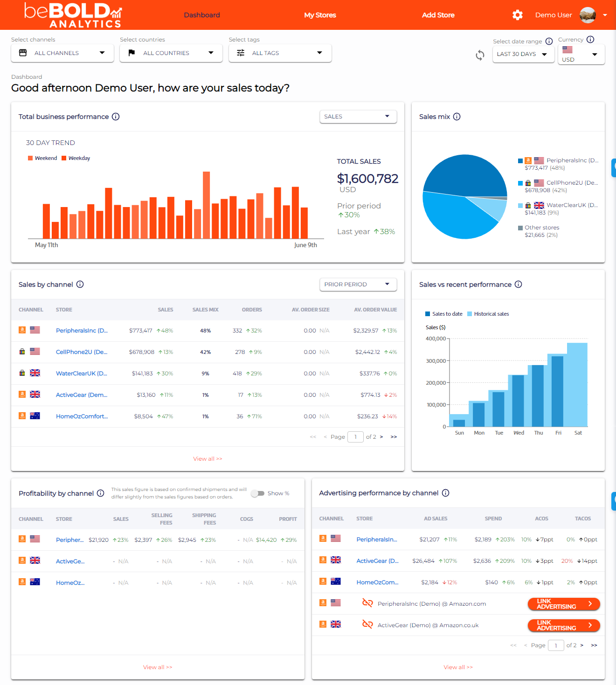Go to the Dashboard tab

[x=202, y=15]
